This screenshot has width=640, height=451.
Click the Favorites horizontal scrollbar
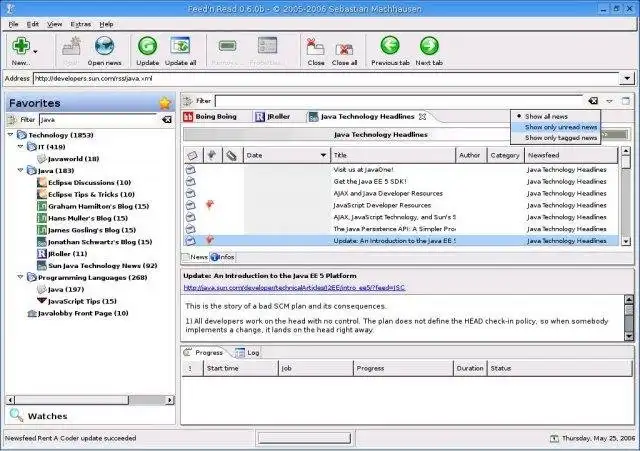(90, 400)
